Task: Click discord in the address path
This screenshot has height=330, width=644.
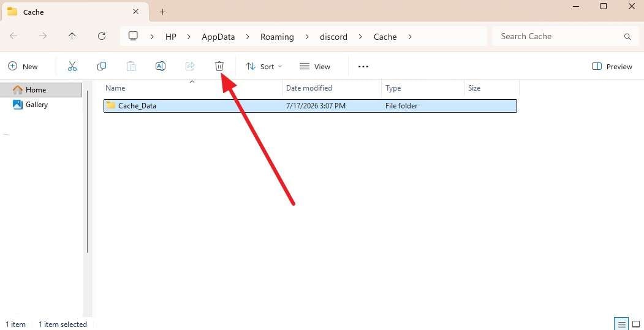Action: [x=333, y=37]
